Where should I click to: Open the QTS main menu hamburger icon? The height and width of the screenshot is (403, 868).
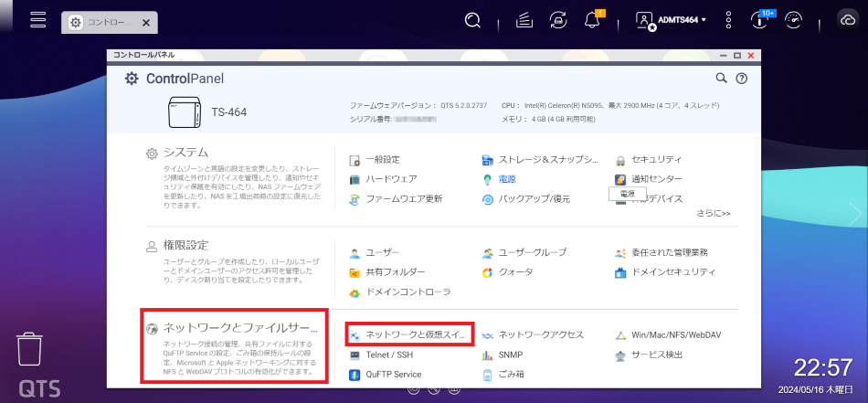pyautogui.click(x=37, y=19)
